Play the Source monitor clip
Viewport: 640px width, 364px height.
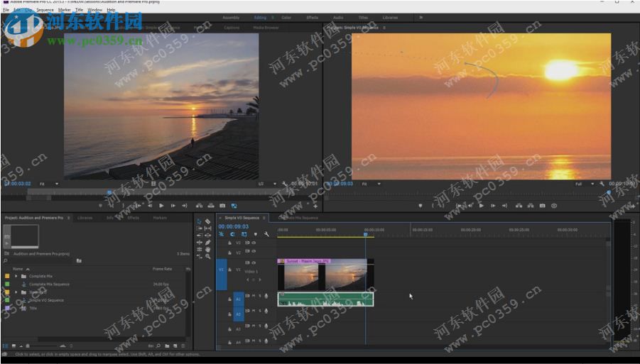pos(161,206)
